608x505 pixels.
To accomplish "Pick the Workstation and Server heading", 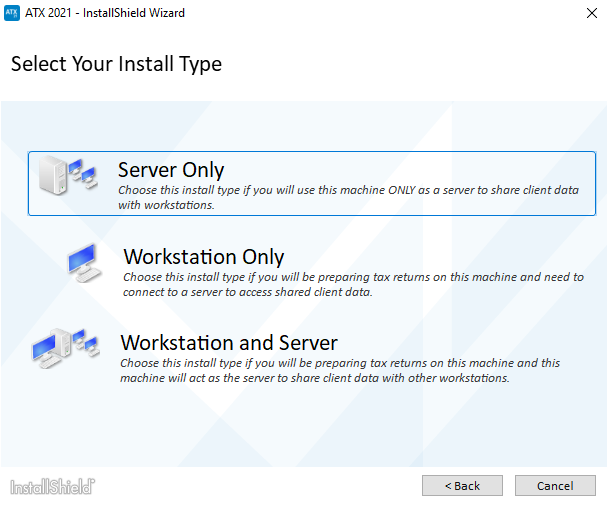I will pyautogui.click(x=229, y=343).
